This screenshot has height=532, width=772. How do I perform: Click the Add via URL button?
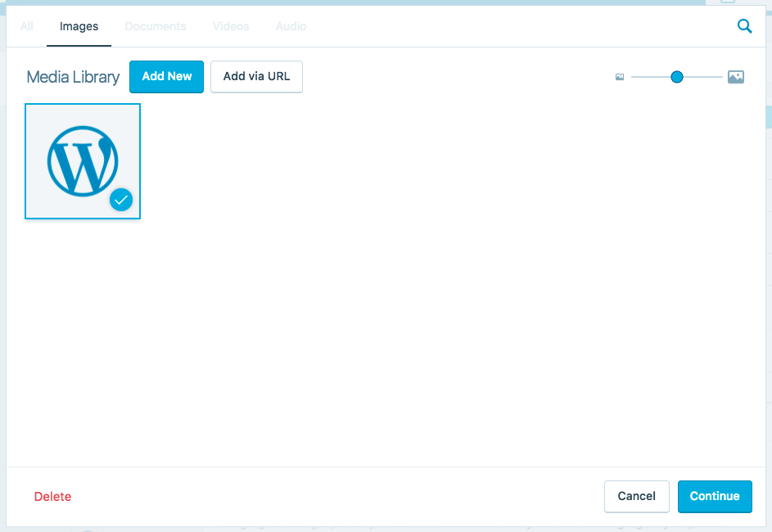click(x=256, y=77)
